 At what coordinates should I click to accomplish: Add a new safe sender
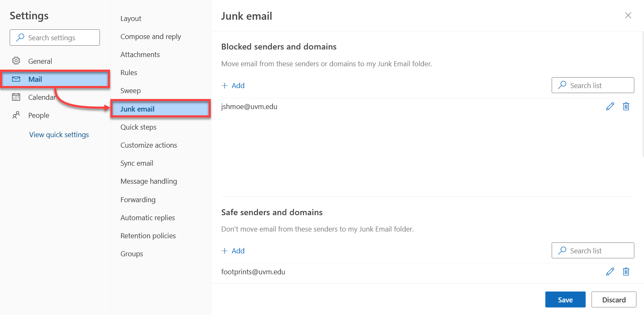[233, 251]
